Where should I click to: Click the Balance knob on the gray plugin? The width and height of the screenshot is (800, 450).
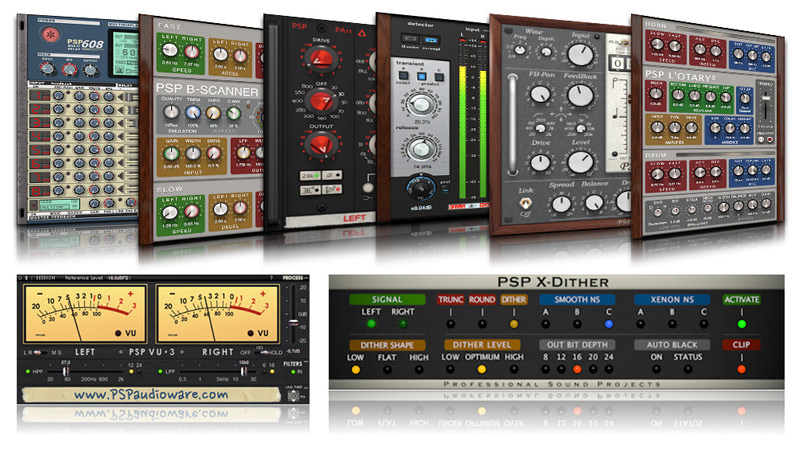[x=594, y=203]
